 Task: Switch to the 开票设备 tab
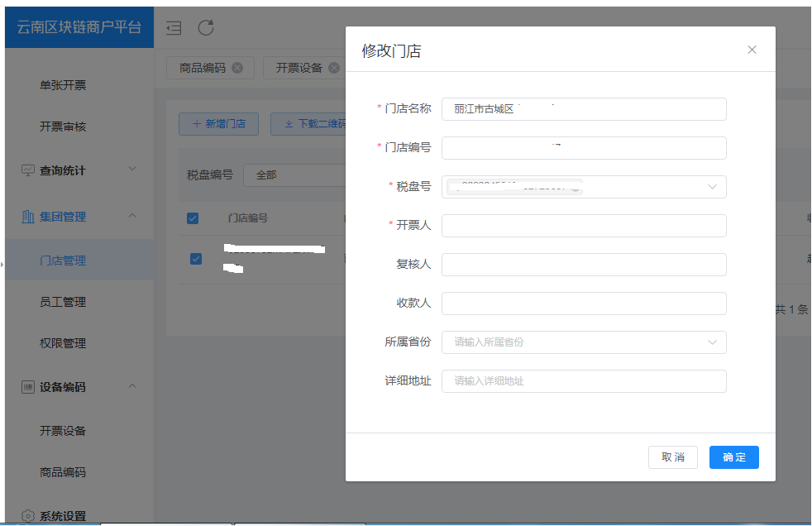coord(299,68)
